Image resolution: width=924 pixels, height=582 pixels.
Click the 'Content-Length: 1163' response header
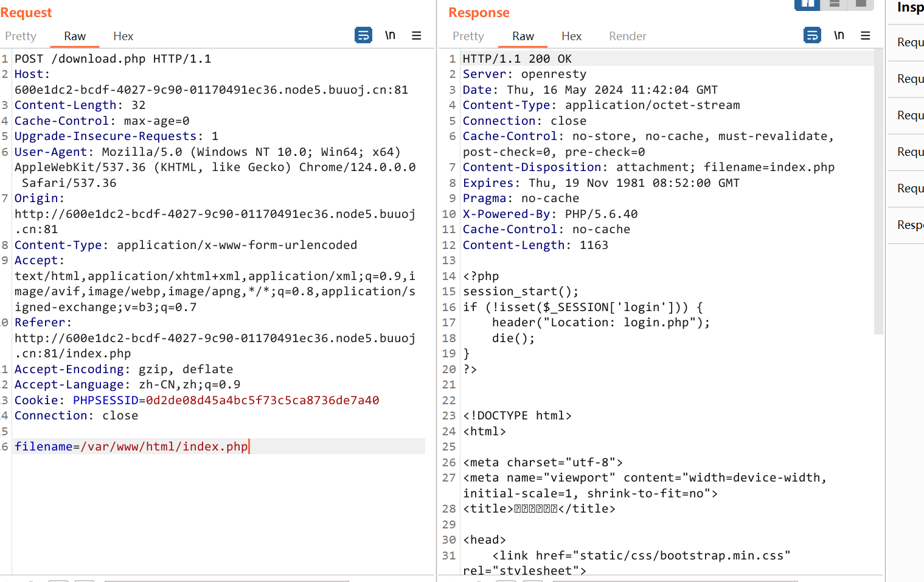536,245
